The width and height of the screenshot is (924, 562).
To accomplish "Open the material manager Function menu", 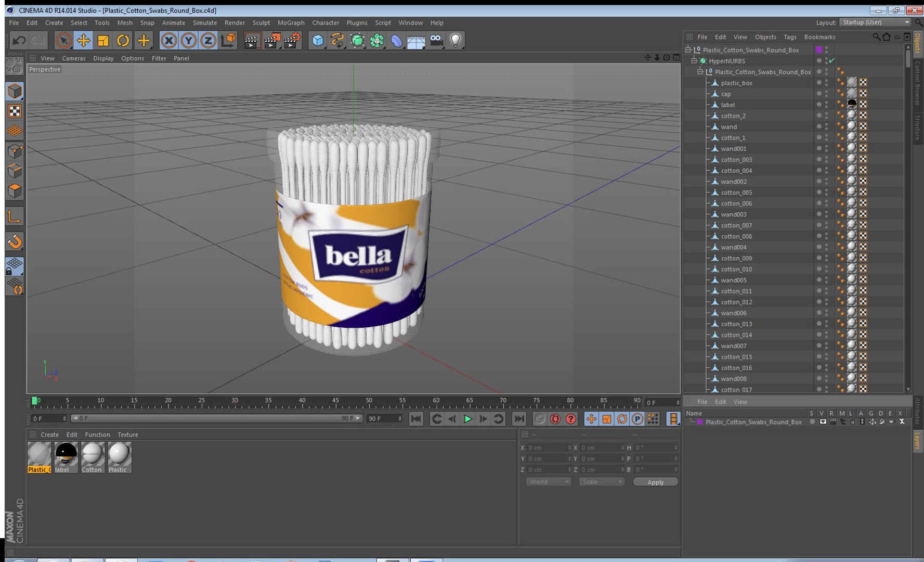I will [x=97, y=435].
